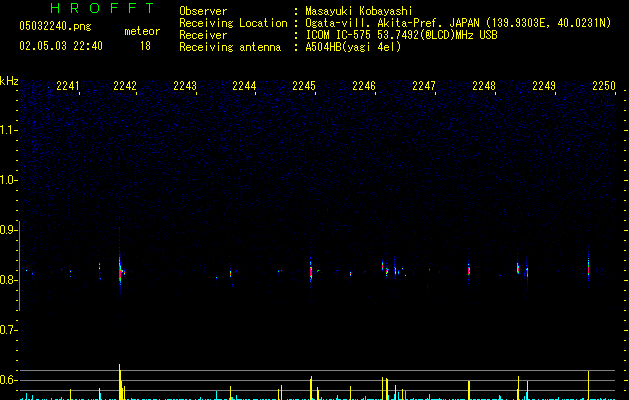
Task: Click the 2249 time marker
Action: coord(544,86)
